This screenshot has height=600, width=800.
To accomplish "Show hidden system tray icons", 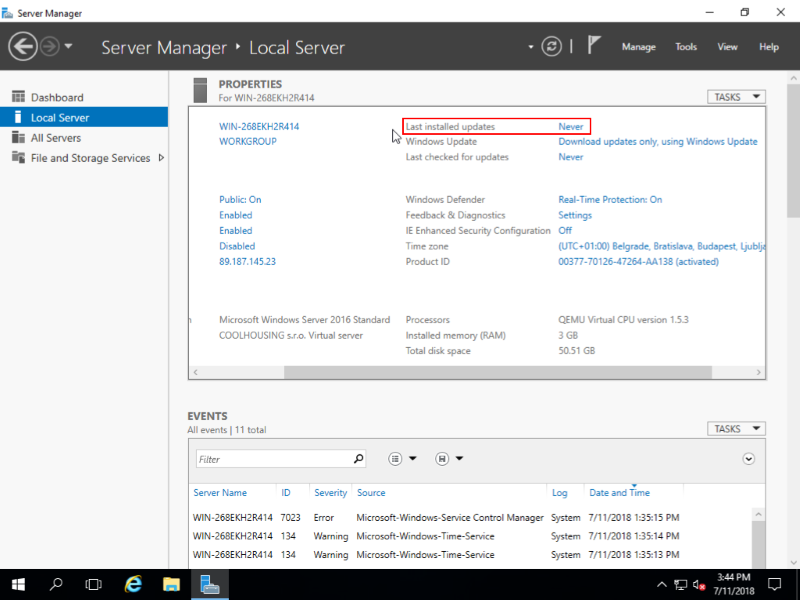I will 661,585.
